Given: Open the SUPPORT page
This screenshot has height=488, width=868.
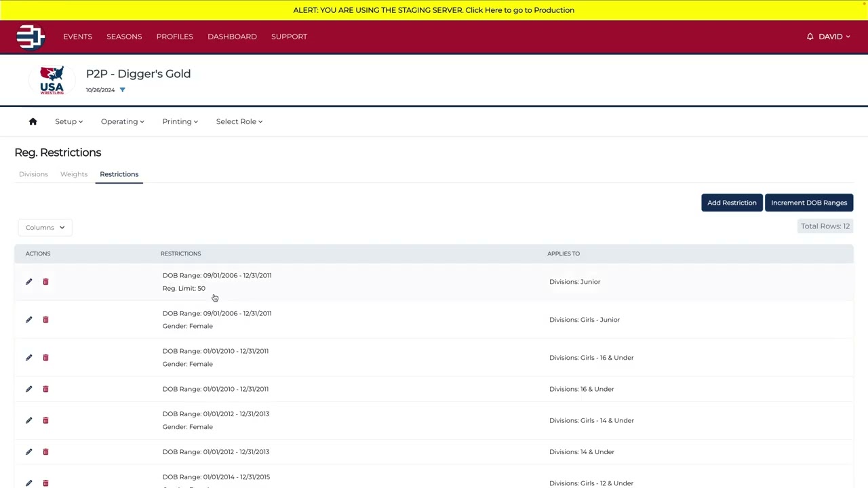Looking at the screenshot, I should coord(289,37).
